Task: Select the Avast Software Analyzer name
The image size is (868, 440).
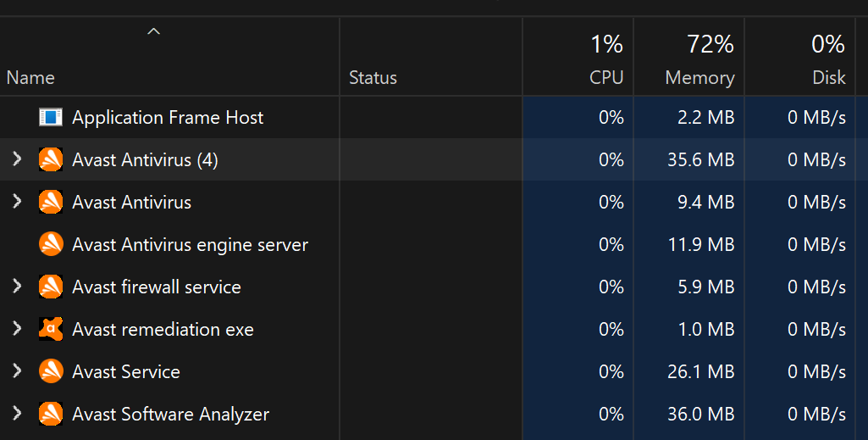Action: tap(170, 415)
